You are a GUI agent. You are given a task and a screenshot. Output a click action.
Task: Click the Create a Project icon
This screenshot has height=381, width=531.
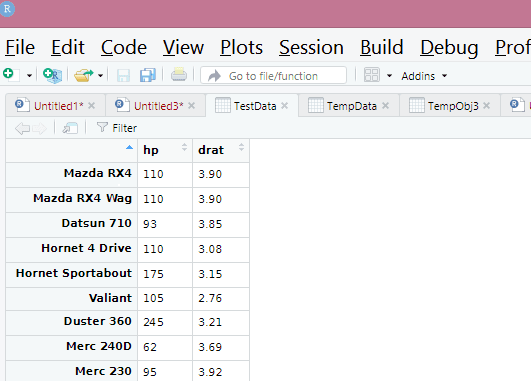(x=52, y=75)
